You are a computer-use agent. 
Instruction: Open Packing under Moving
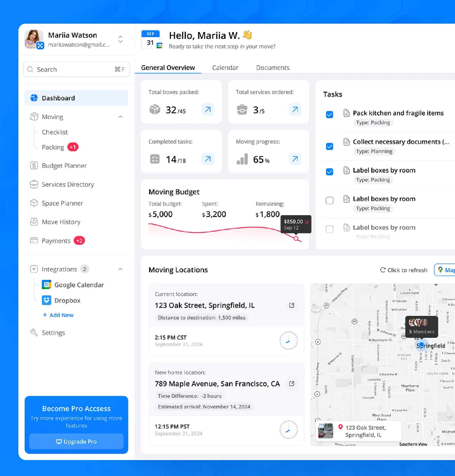(x=53, y=147)
